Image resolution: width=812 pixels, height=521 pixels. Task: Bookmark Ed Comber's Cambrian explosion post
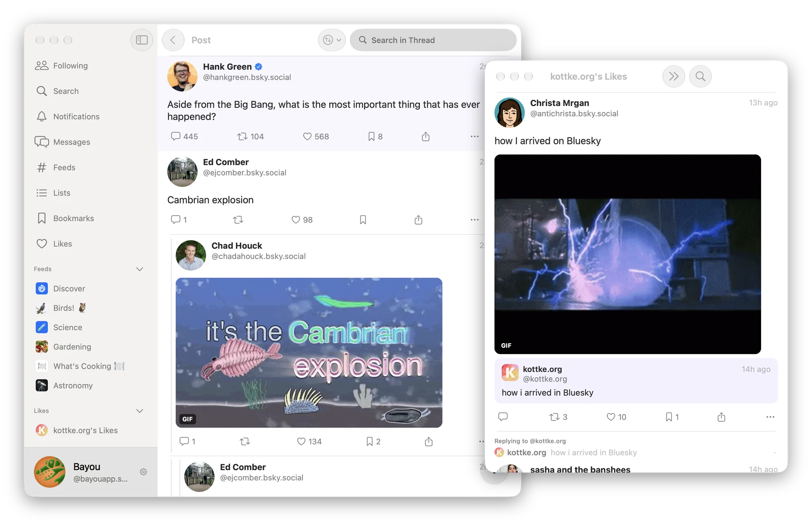(x=363, y=220)
